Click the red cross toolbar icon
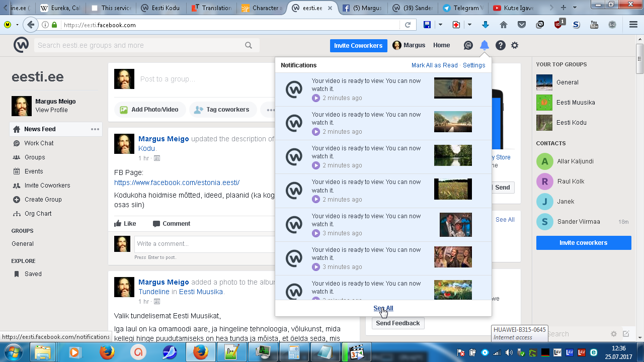Viewport: 644px width, 362px height. point(456,25)
